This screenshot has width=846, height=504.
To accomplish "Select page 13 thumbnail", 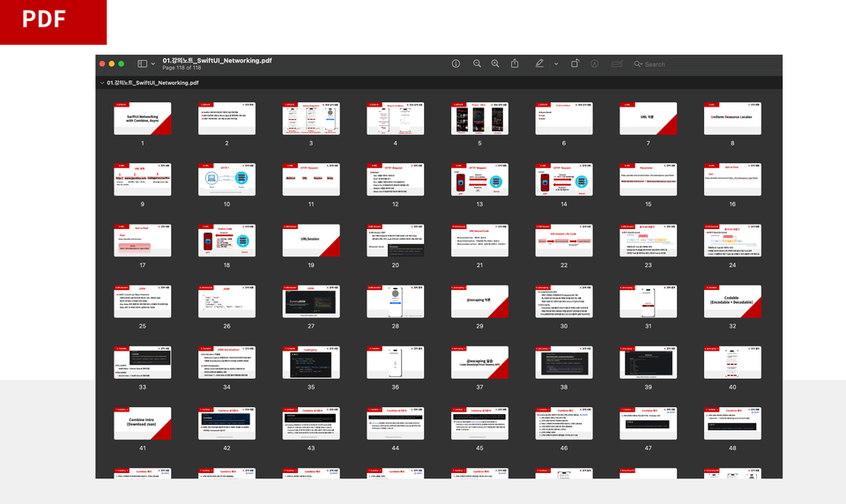I will pos(479,179).
